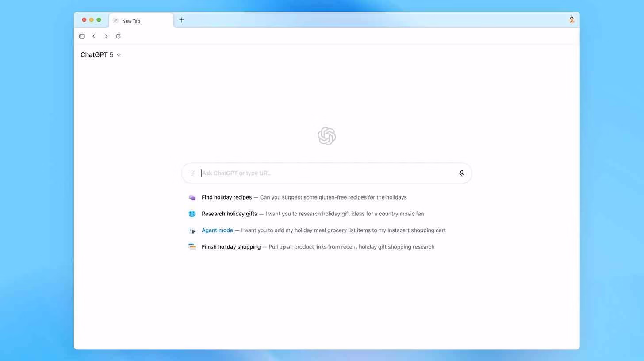This screenshot has height=361, width=644.
Task: Open a new browser tab with plus
Action: pyautogui.click(x=181, y=20)
